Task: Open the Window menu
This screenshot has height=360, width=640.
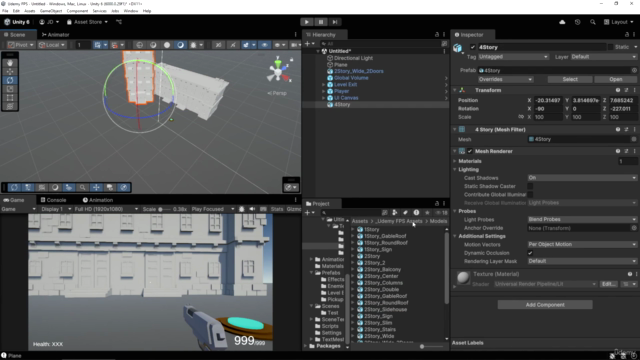Action: pos(131,11)
